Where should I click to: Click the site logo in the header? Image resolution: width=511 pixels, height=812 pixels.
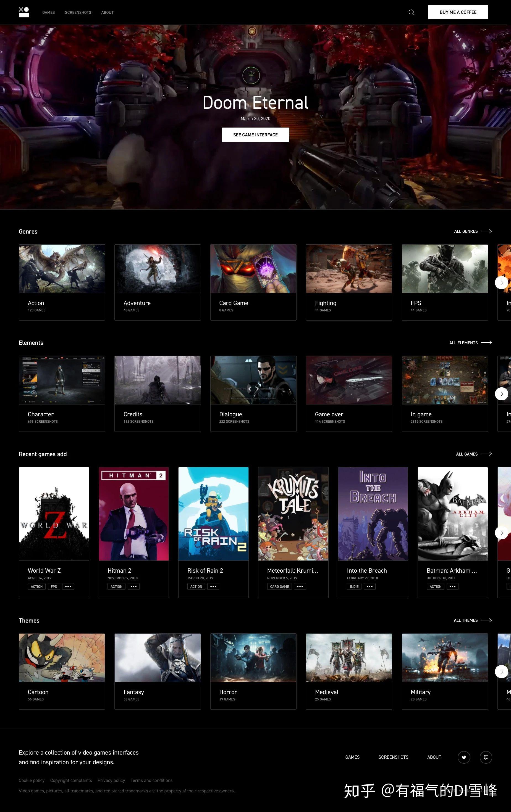tap(23, 12)
